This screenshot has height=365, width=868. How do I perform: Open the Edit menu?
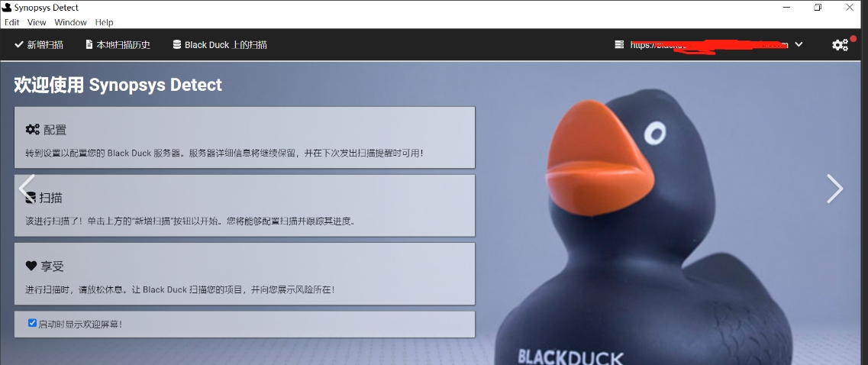(x=11, y=22)
